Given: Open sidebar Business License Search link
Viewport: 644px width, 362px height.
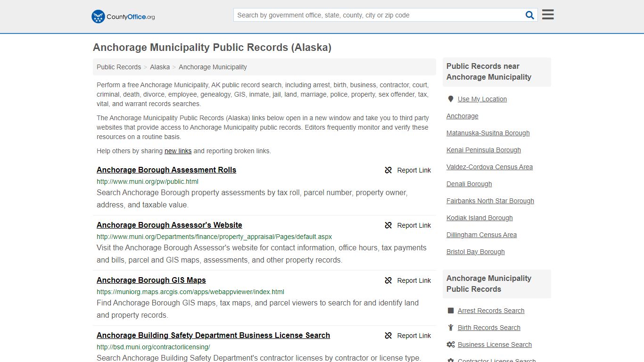Looking at the screenshot, I should pos(495,345).
